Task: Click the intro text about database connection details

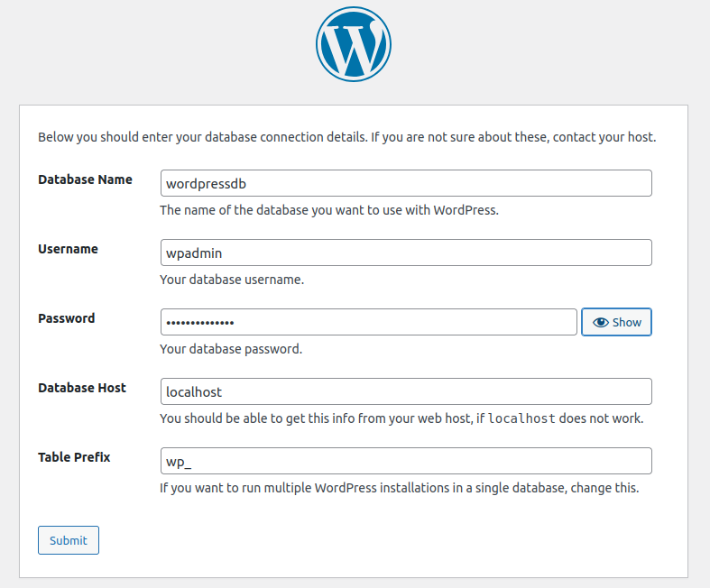Action: pyautogui.click(x=346, y=138)
